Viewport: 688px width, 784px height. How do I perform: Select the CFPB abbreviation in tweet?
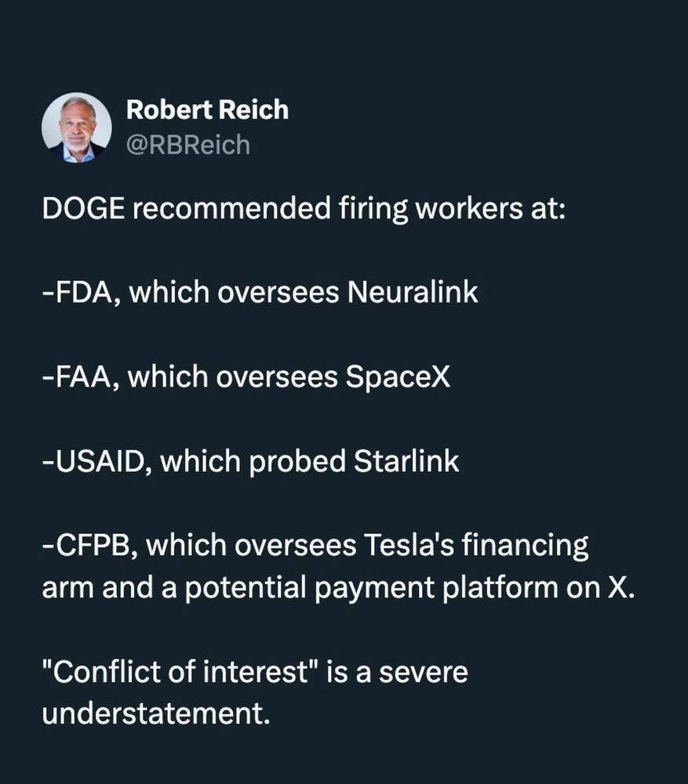[93, 545]
